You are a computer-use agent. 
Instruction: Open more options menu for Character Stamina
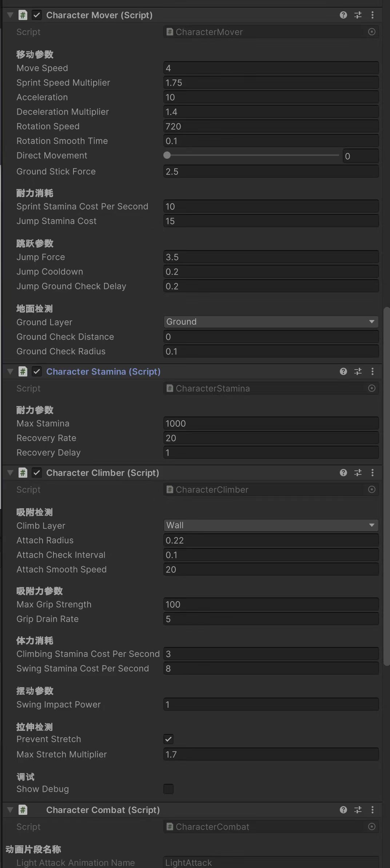[372, 371]
